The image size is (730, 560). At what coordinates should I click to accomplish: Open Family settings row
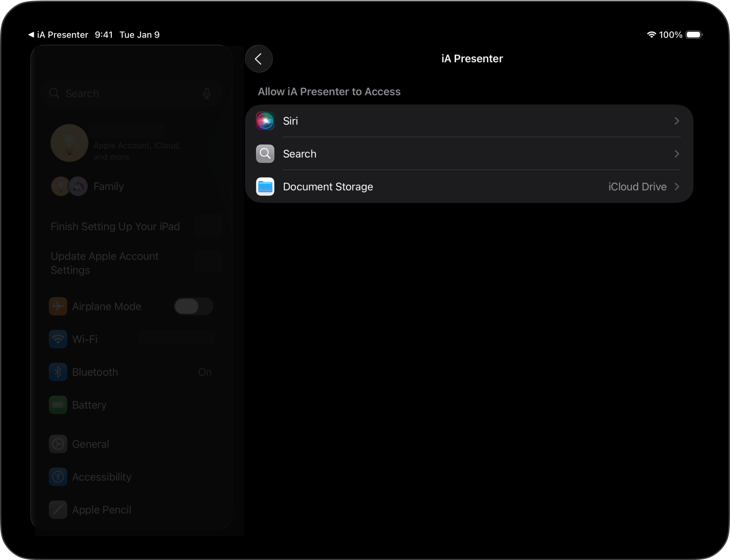pyautogui.click(x=109, y=186)
